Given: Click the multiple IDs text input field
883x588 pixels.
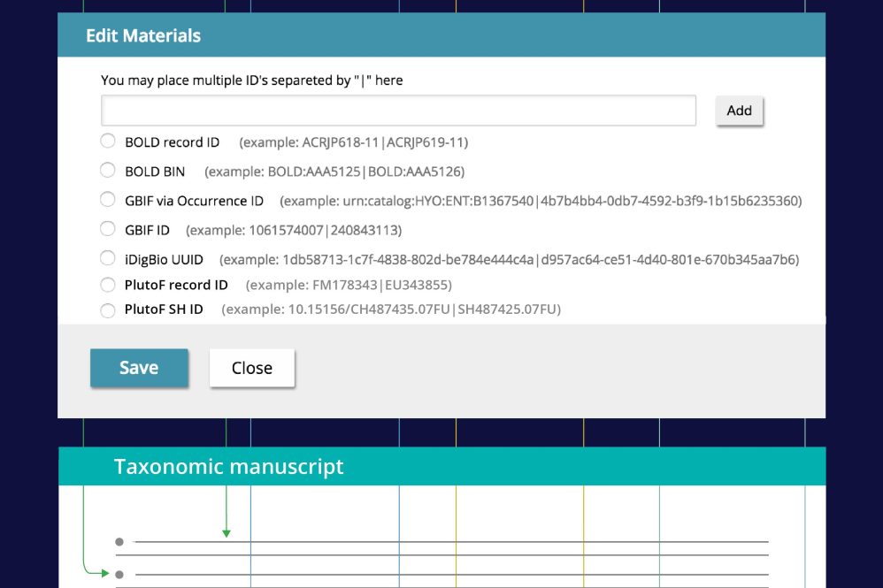Looking at the screenshot, I should point(398,111).
